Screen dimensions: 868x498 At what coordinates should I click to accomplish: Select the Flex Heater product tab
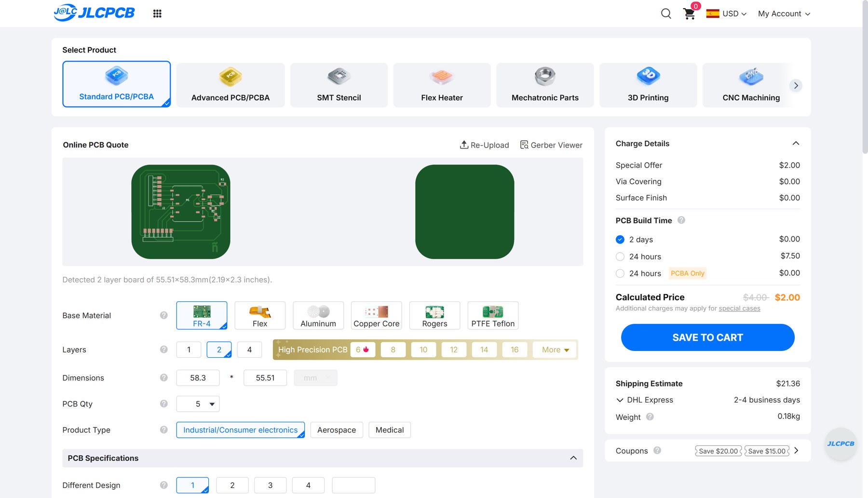[442, 85]
